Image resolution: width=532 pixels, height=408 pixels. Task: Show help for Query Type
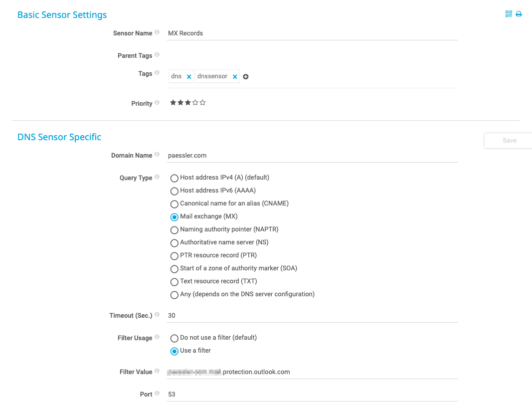point(157,177)
